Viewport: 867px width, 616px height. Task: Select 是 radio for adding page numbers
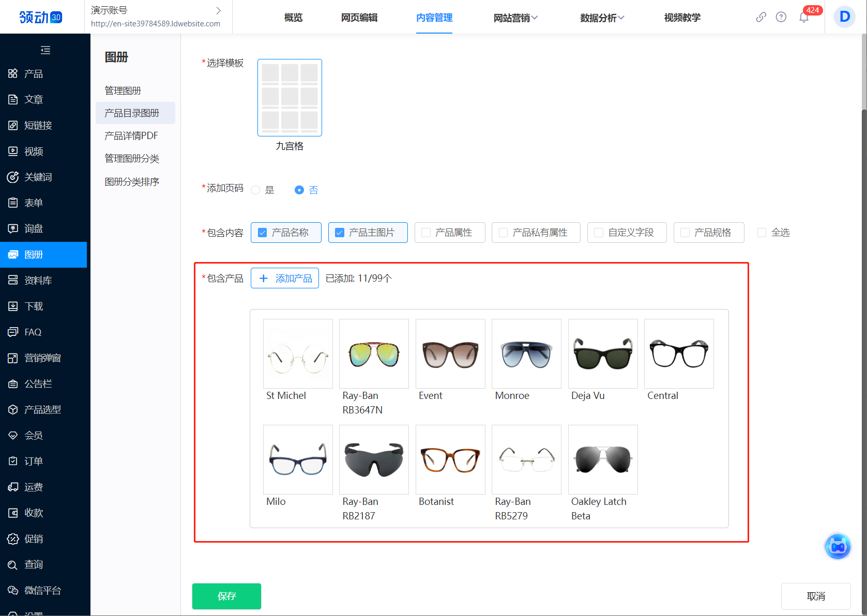255,190
